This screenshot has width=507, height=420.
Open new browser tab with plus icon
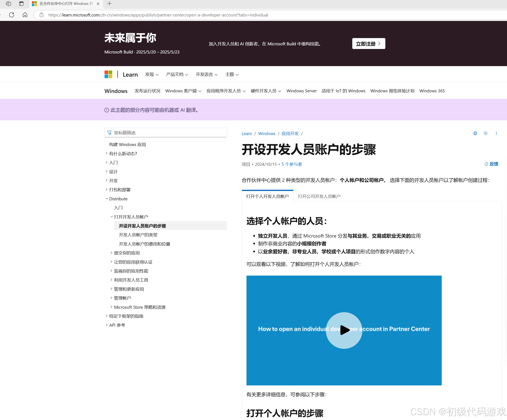click(x=109, y=4)
